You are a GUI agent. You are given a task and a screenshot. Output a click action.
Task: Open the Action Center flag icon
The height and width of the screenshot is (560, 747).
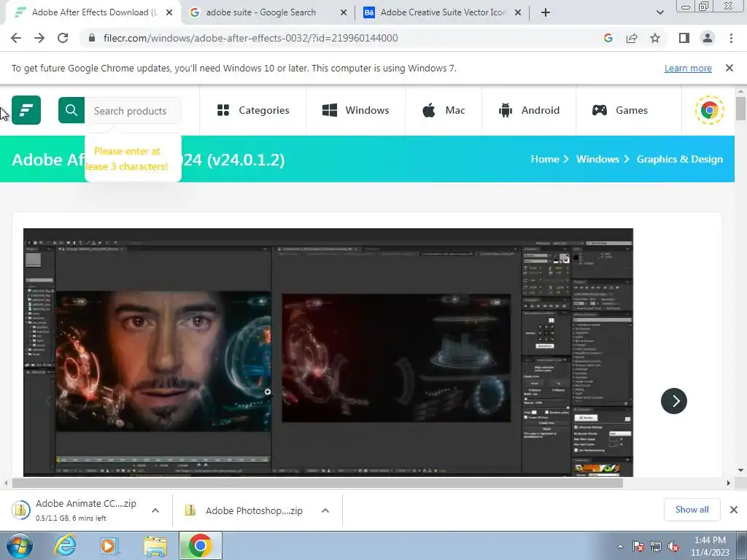[638, 546]
